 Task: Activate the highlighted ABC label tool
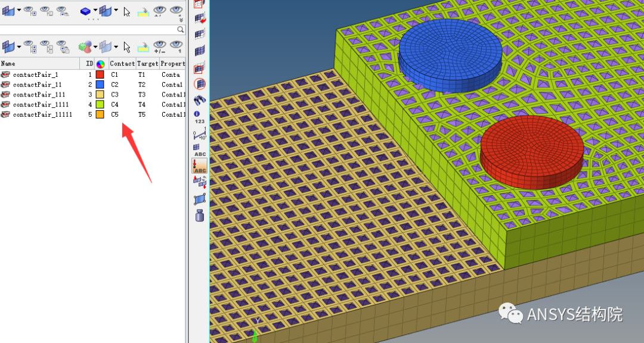tap(199, 167)
